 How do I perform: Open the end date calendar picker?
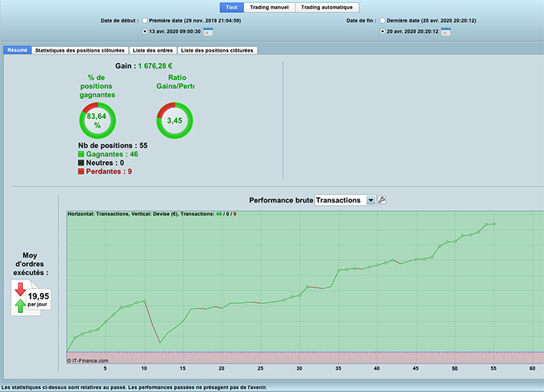(446, 31)
